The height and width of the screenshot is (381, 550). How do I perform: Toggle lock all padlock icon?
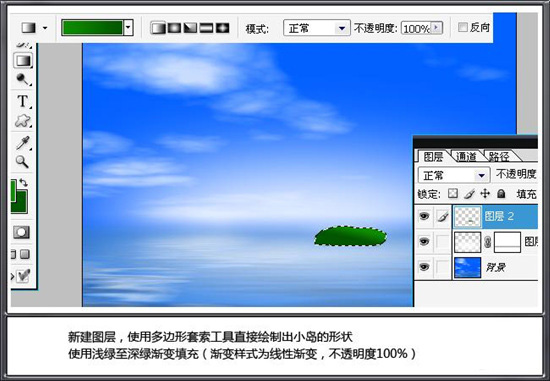(501, 193)
